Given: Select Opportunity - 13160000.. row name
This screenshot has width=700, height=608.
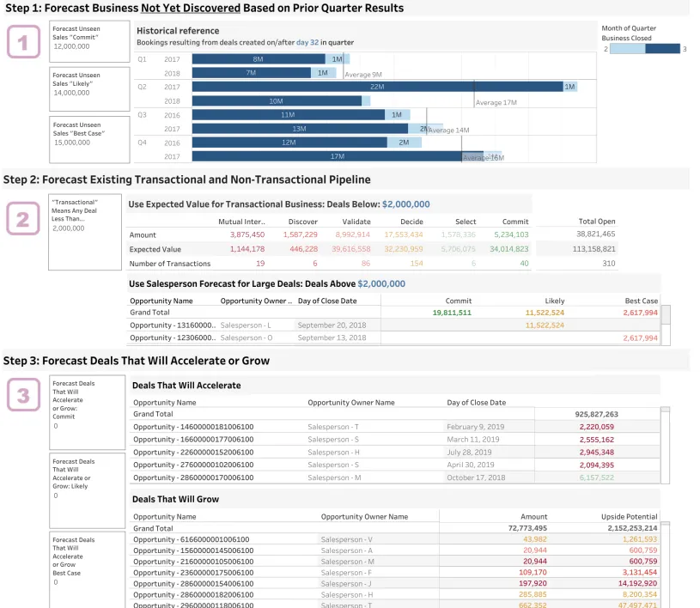Looking at the screenshot, I should pos(173,325).
